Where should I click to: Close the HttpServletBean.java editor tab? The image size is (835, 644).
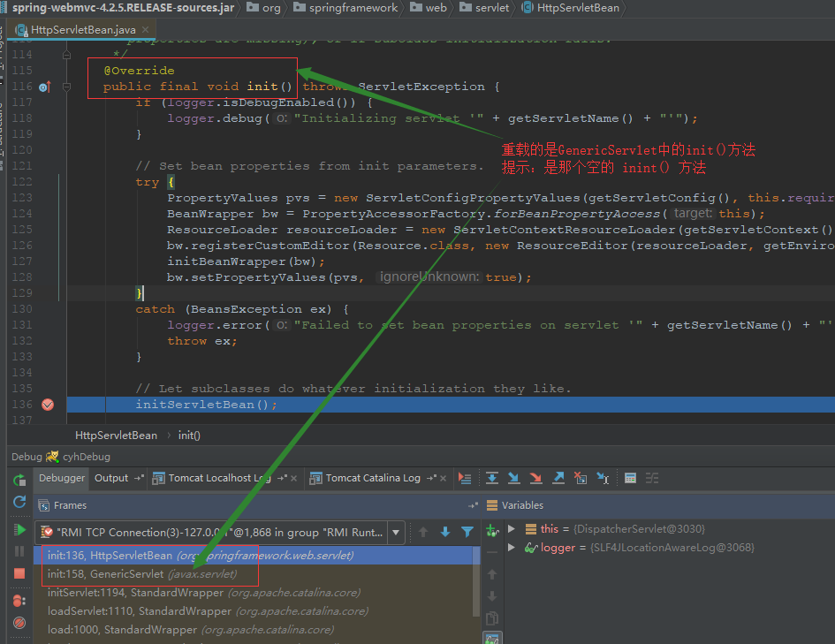(146, 29)
